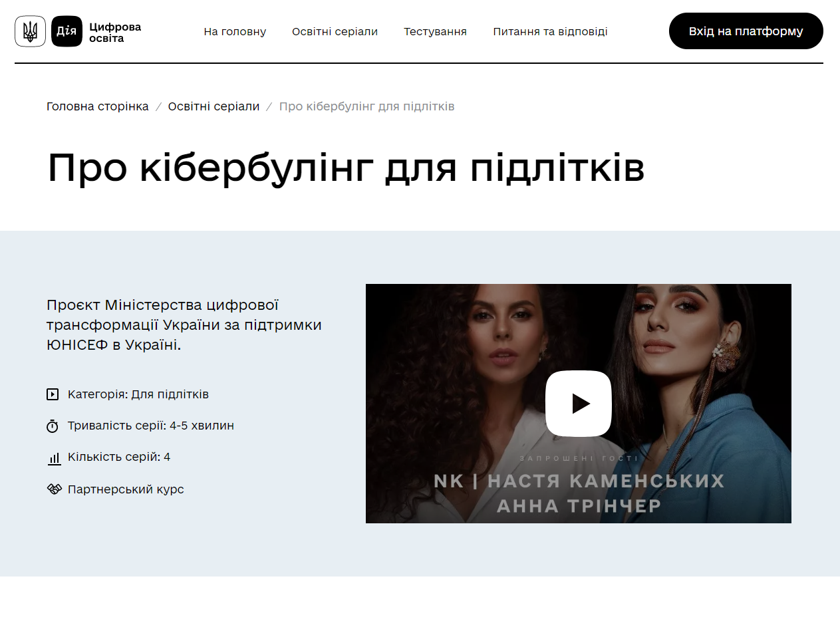Screen dimensions: 840x641
Task: Open the Освітні серіали menu item
Action: point(335,31)
